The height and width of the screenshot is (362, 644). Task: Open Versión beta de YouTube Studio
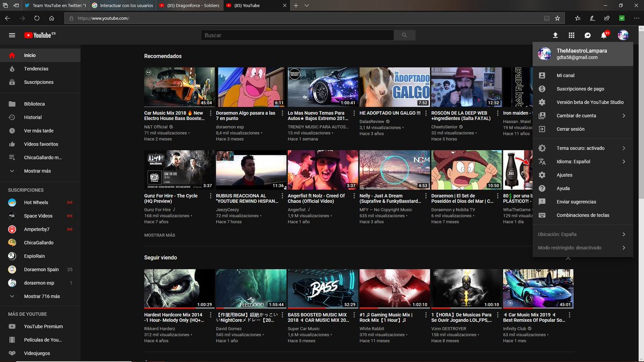(x=583, y=102)
